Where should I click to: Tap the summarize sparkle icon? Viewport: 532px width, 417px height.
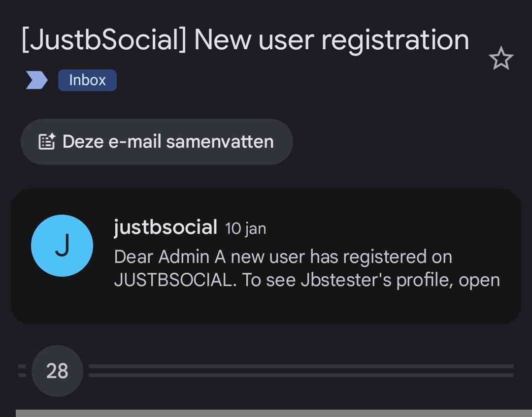47,142
